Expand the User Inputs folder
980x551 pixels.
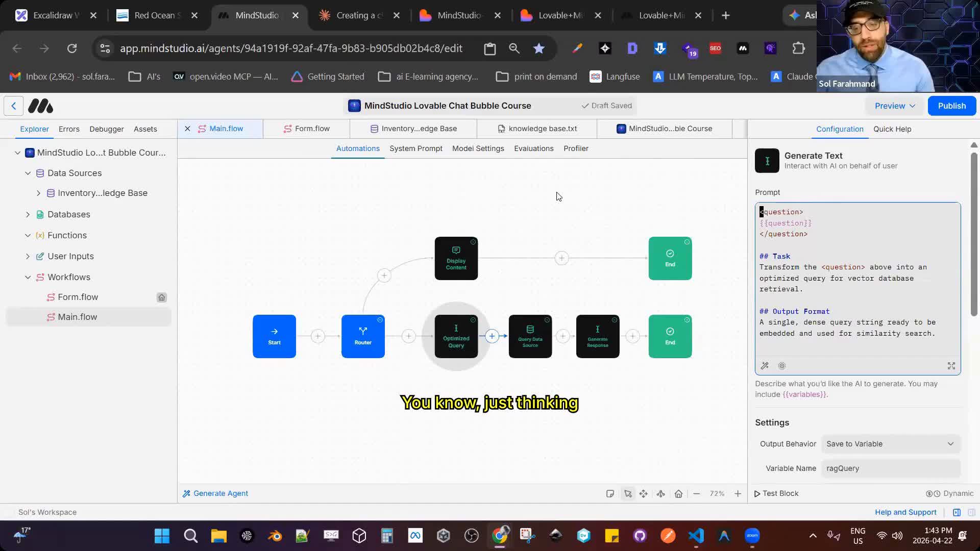[28, 257]
